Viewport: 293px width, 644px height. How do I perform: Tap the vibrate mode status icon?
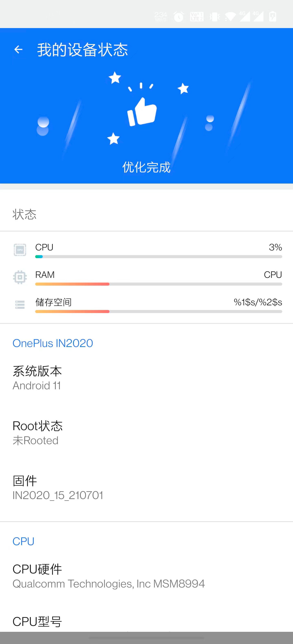[x=215, y=16]
